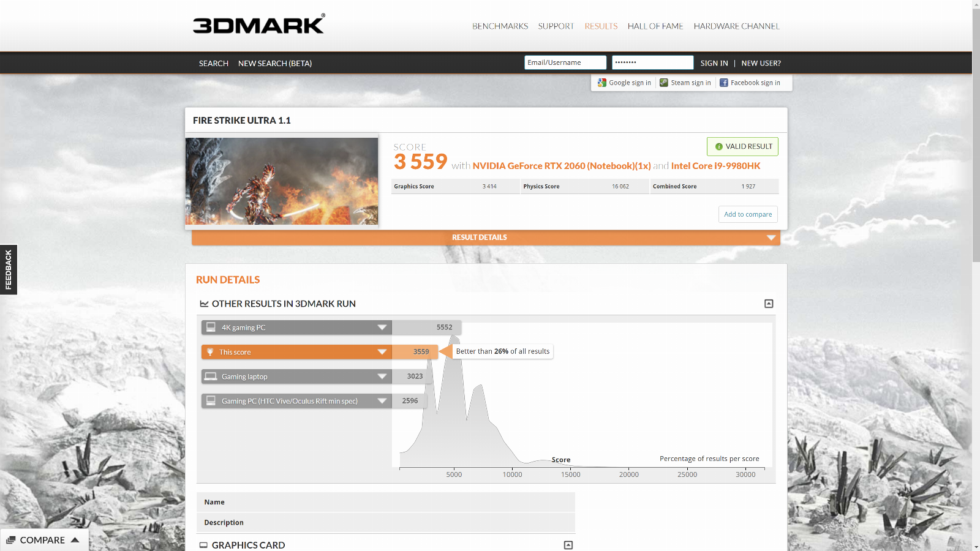Click the Compare up-arrow icon
980x551 pixels.
(x=75, y=540)
